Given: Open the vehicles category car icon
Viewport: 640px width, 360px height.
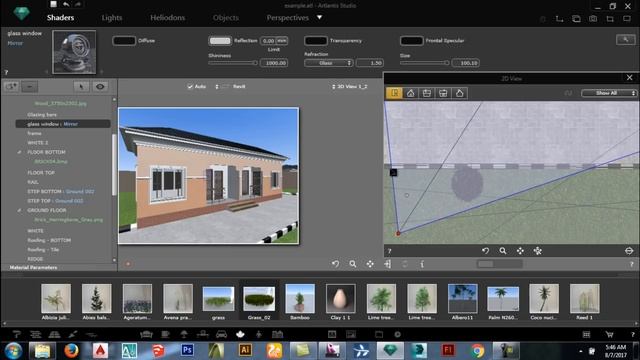Looking at the screenshot, I should [x=221, y=334].
